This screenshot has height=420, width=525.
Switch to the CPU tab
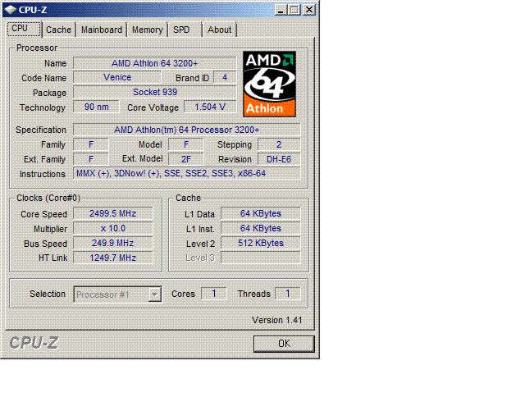[x=24, y=29]
